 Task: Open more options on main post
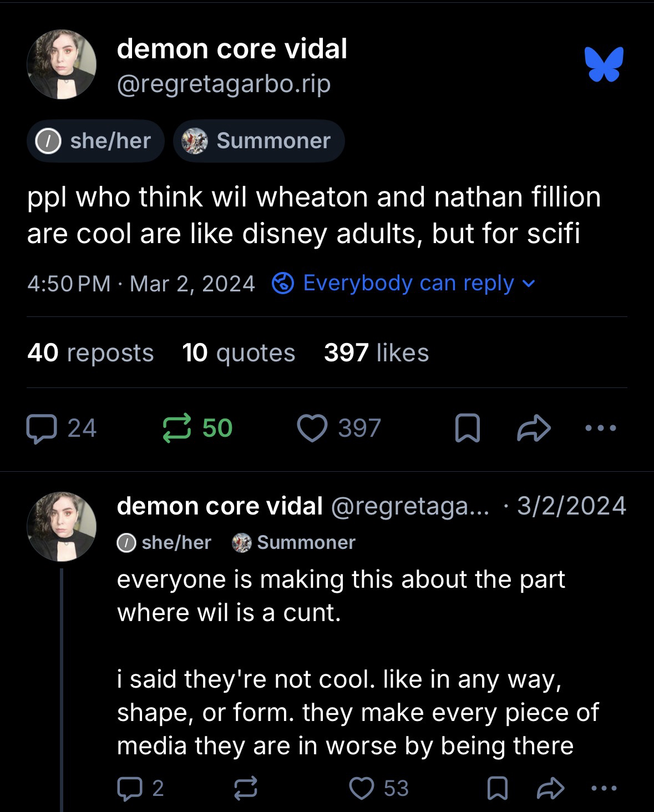600,428
